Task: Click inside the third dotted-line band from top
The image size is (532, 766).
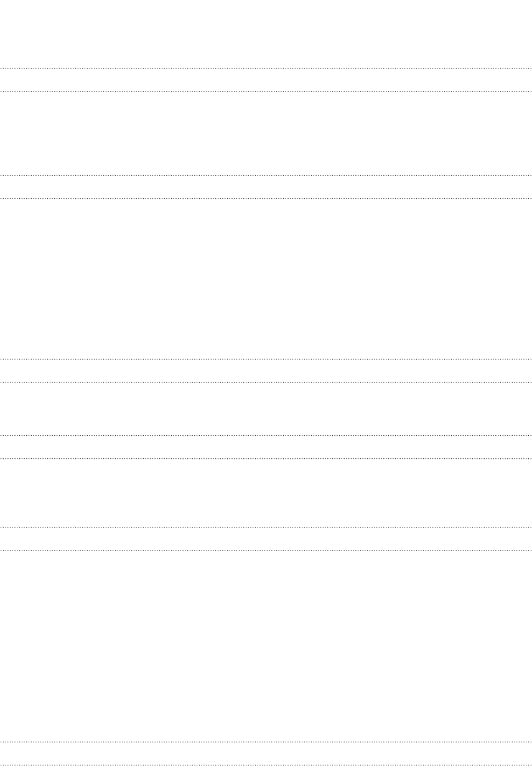Action: pyautogui.click(x=266, y=371)
